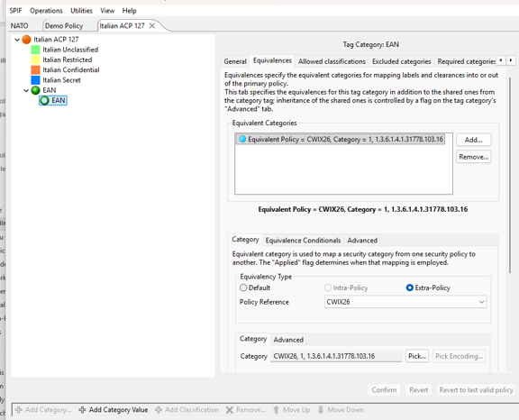Open the SPIF menu
Viewport: 519px width, 420px height.
[x=15, y=11]
